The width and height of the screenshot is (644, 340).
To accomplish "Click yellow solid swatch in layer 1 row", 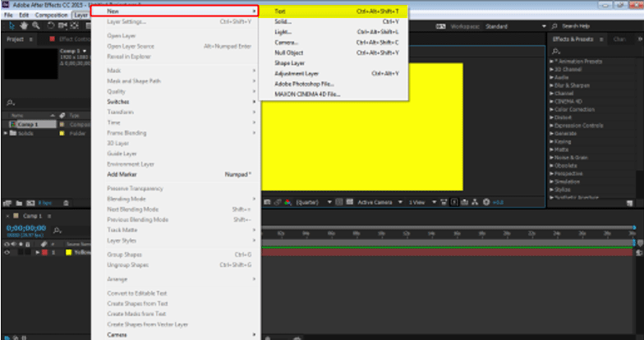I will 69,253.
